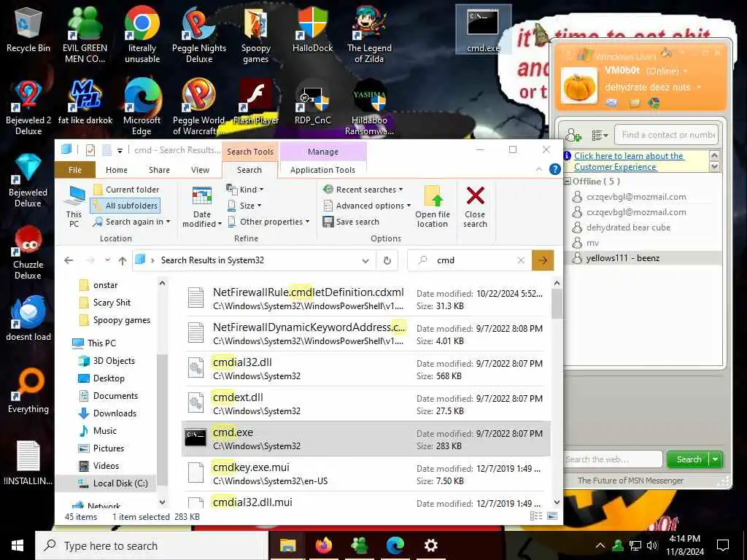Click the Explorer search go arrow

pos(543,260)
